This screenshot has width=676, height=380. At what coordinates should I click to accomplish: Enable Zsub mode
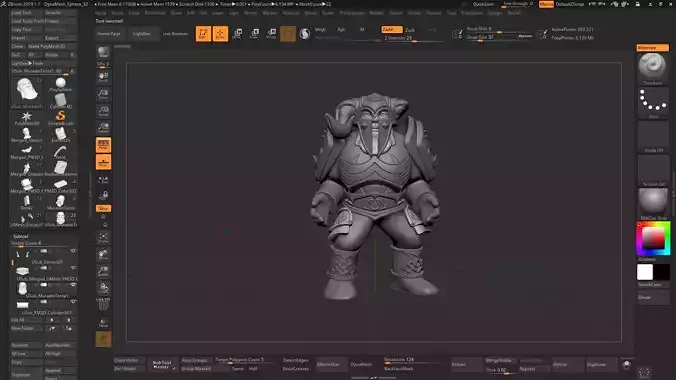pos(410,30)
